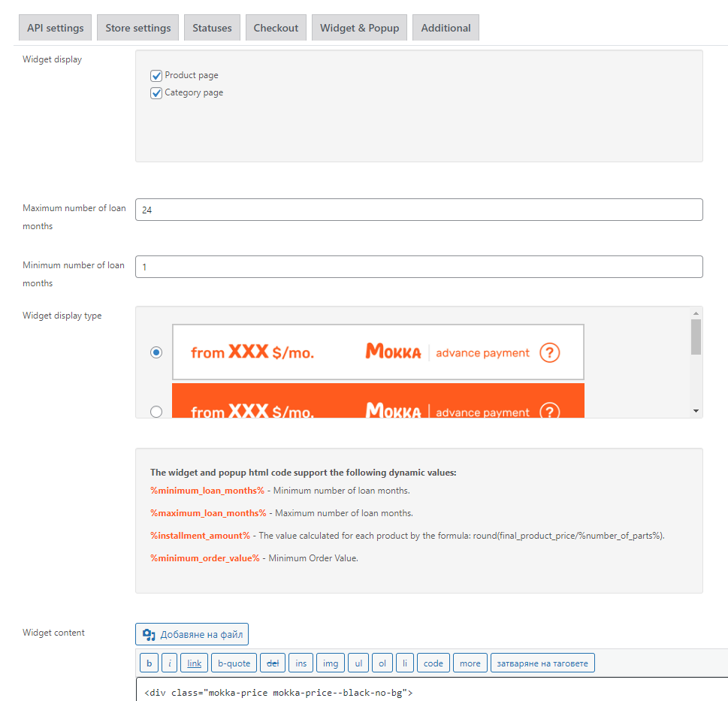Open the Statuses tab
The height and width of the screenshot is (701, 728).
[x=212, y=28]
